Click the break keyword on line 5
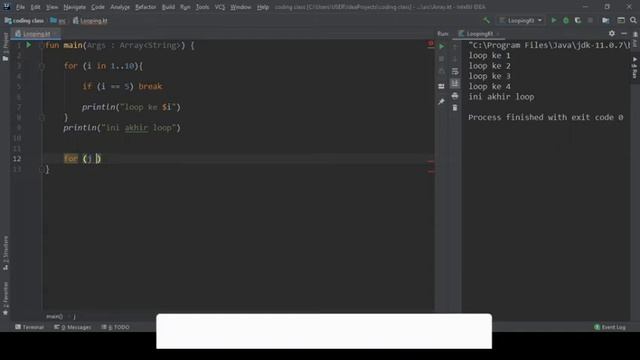The width and height of the screenshot is (640, 360). (150, 86)
